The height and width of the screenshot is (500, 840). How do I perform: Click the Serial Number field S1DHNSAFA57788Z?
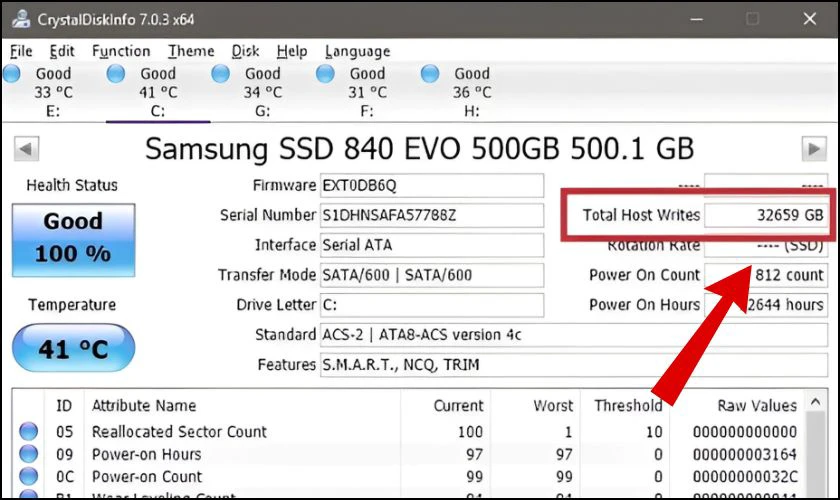pos(432,215)
